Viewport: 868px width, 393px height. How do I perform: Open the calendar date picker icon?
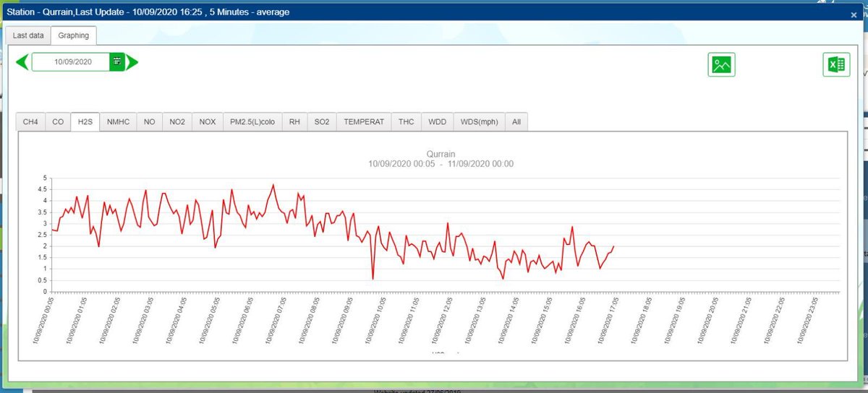pyautogui.click(x=117, y=62)
